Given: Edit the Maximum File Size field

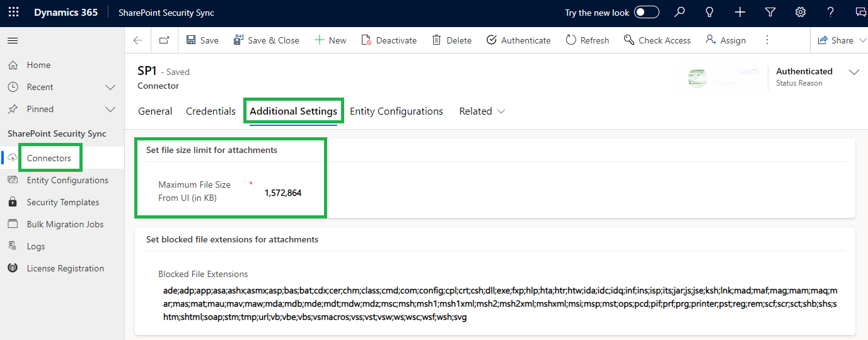Looking at the screenshot, I should [x=283, y=193].
